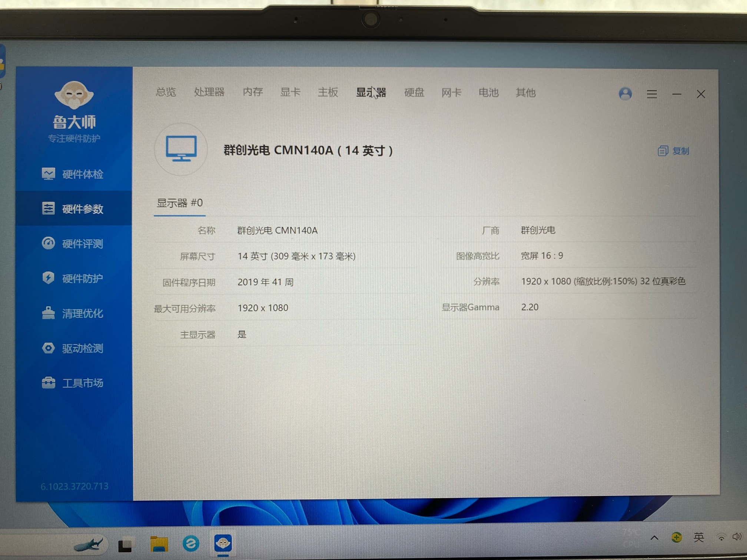
Task: Click the Lu Dashi monkey logo
Action: click(x=74, y=94)
